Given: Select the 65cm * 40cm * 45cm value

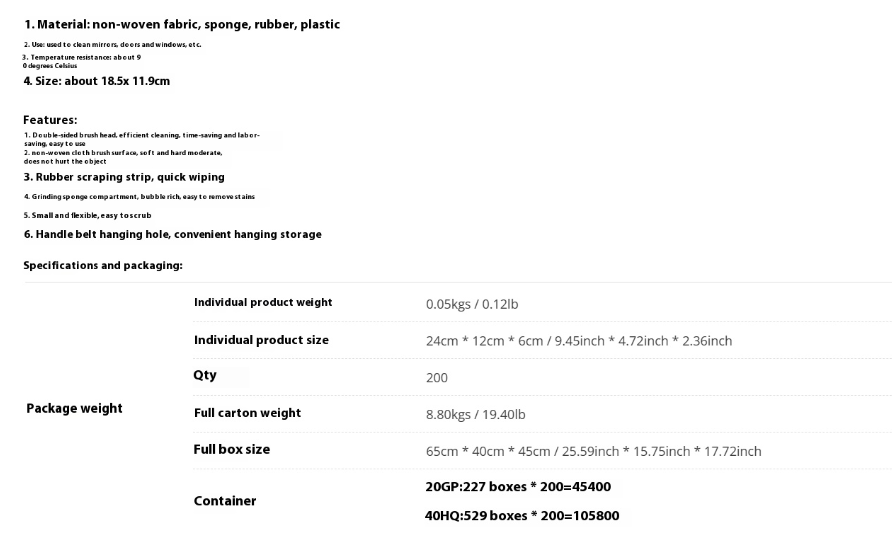Looking at the screenshot, I should pyautogui.click(x=593, y=451).
